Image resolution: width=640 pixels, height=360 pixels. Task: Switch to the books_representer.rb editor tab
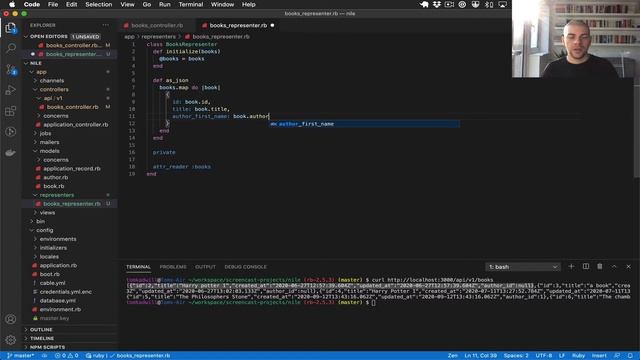(x=238, y=25)
